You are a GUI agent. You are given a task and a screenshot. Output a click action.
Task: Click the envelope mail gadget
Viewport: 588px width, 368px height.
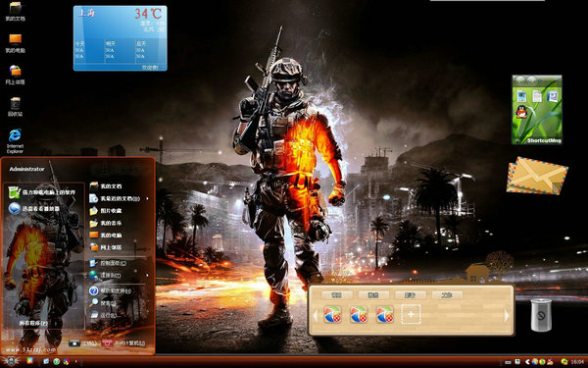coord(537,176)
